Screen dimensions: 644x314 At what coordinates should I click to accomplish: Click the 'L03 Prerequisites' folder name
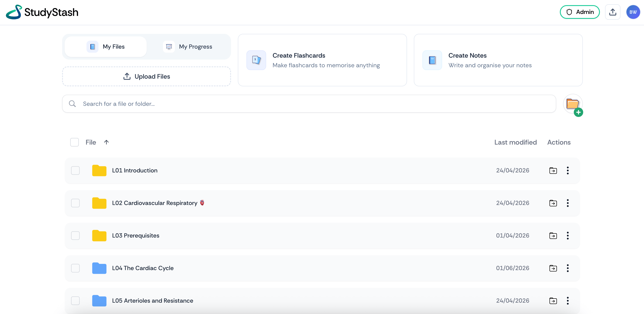pyautogui.click(x=136, y=235)
